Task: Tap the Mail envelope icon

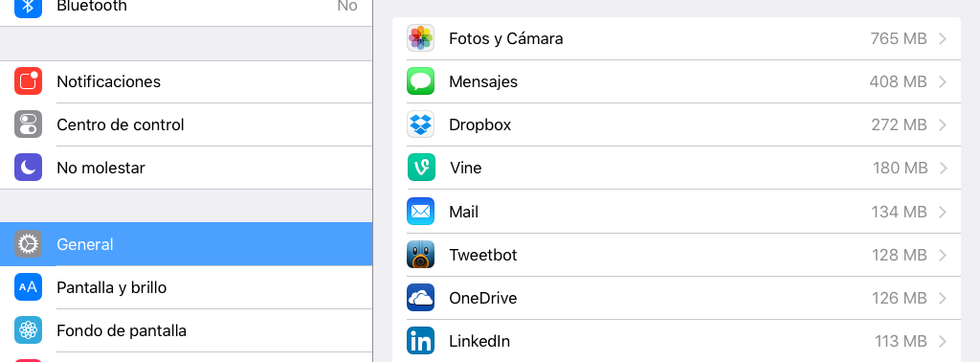Action: pos(421,212)
